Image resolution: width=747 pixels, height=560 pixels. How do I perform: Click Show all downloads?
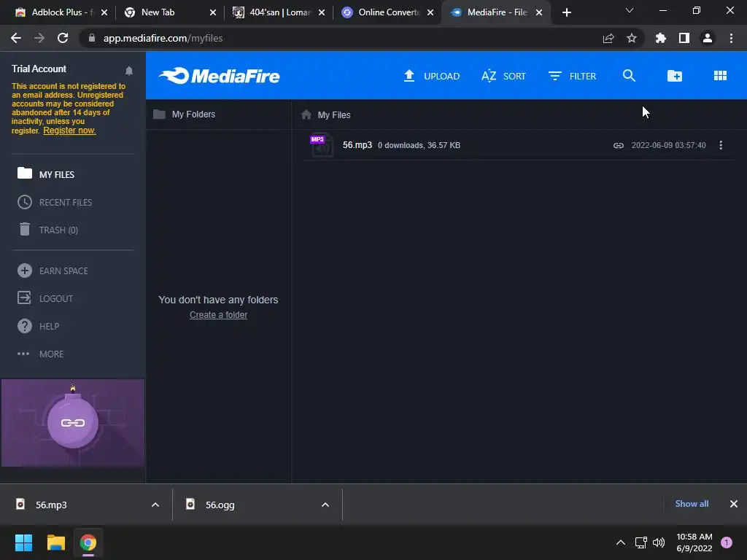(x=692, y=504)
